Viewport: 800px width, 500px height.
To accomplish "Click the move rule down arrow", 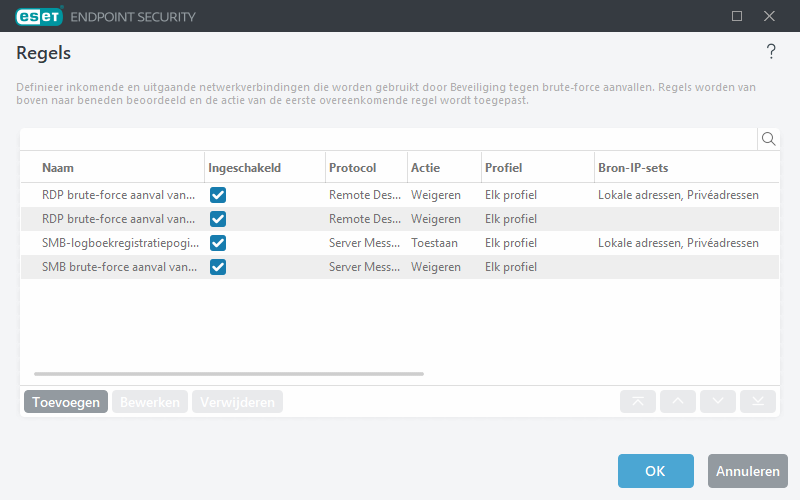I will click(x=718, y=401).
